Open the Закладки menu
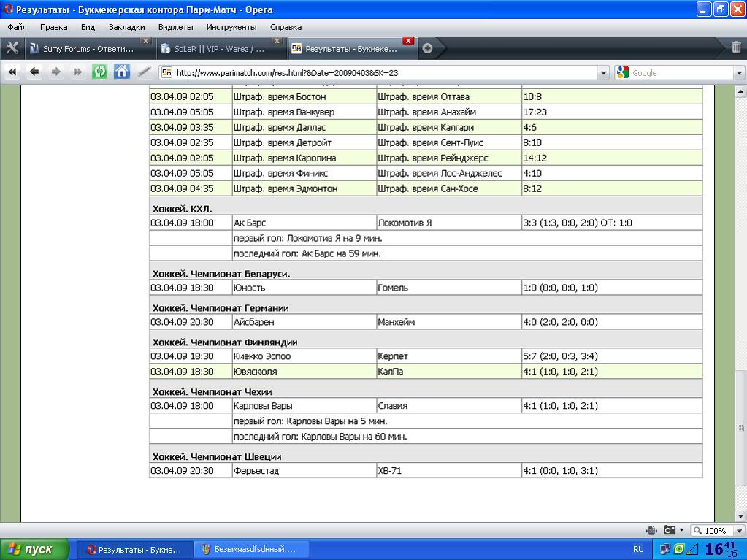Screen dimensions: 747x560 [126, 27]
